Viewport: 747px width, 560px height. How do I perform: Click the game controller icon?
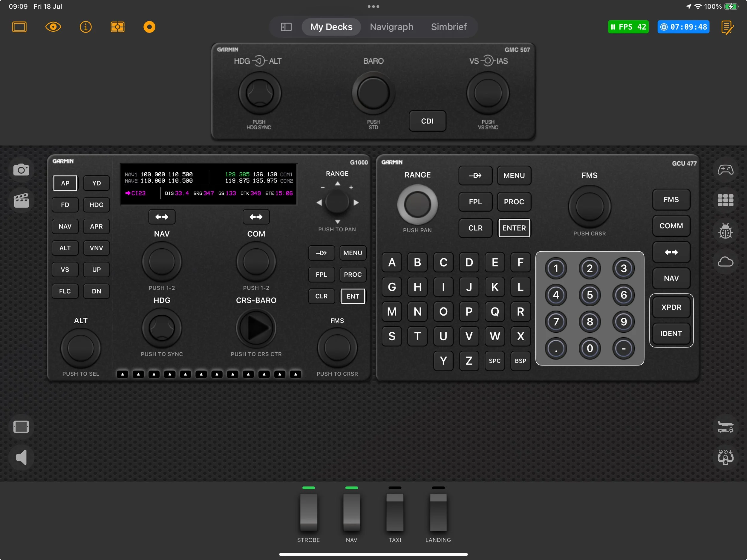pos(725,169)
